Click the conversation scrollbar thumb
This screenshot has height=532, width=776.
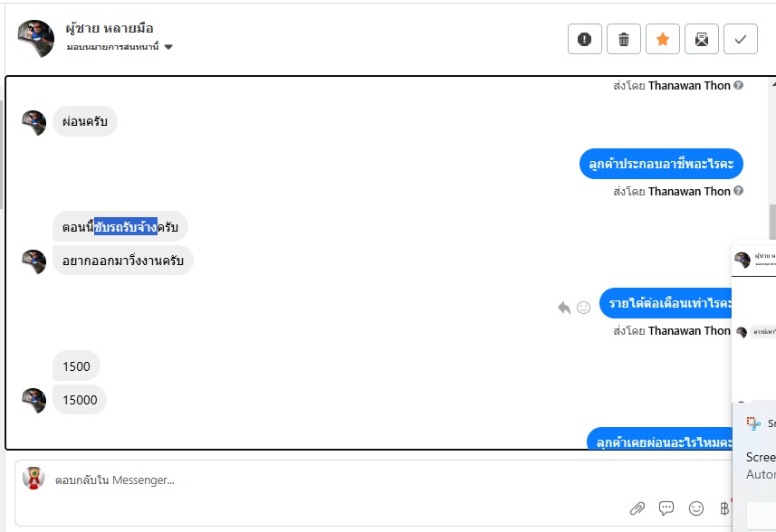(x=771, y=222)
